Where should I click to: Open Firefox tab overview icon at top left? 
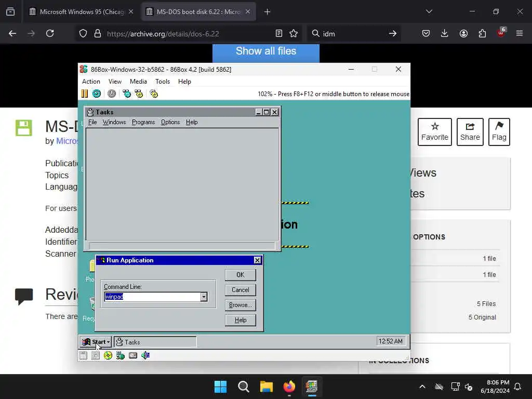(10, 11)
